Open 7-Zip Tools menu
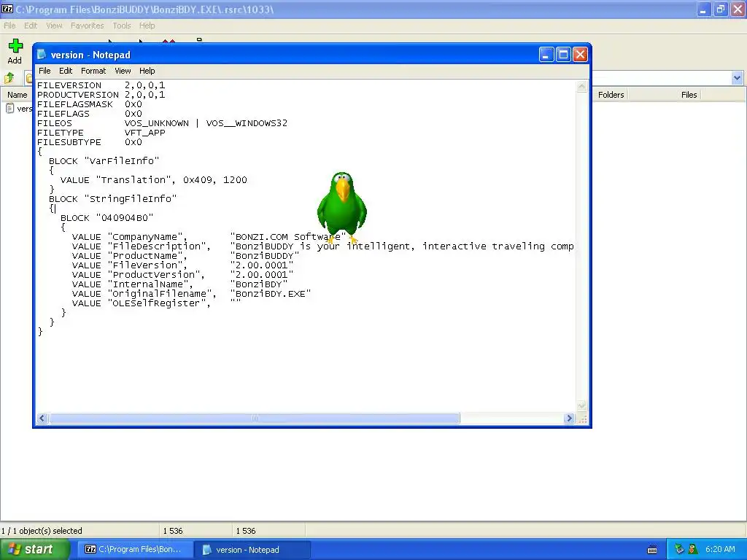747x560 pixels. (122, 26)
